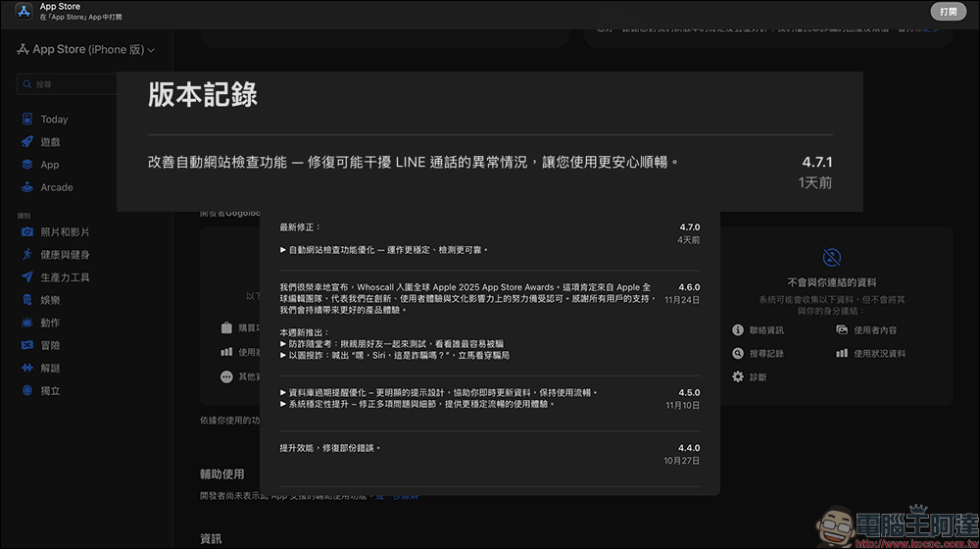Image resolution: width=980 pixels, height=549 pixels.
Task: Click the 系統穩定性提升 bullet line
Action: coord(417,403)
